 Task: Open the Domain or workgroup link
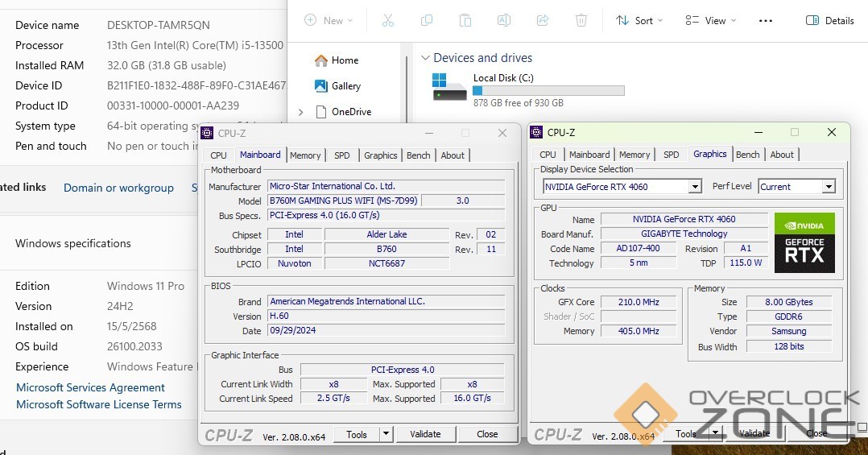click(x=118, y=188)
